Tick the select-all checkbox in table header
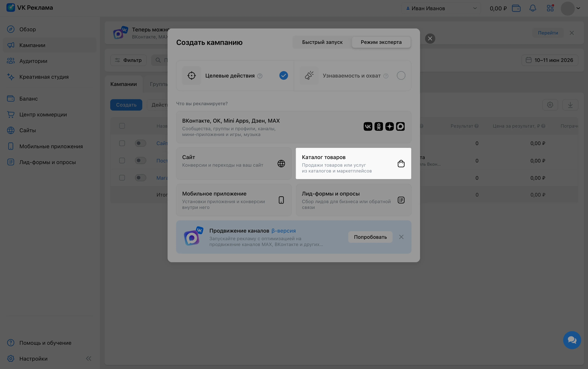This screenshot has height=369, width=588. [x=122, y=126]
